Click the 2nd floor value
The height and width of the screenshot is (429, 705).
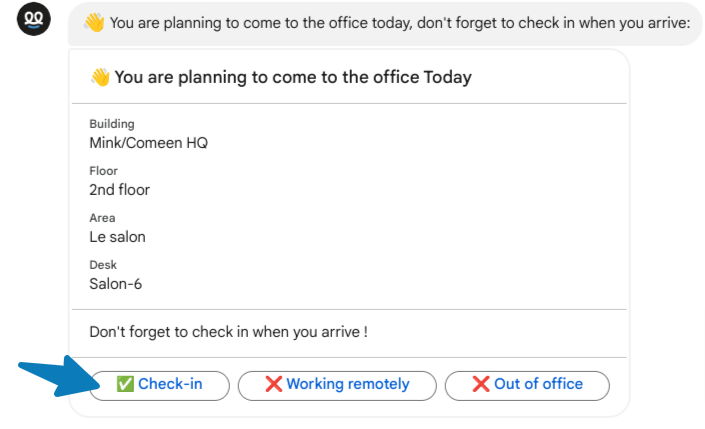[119, 190]
